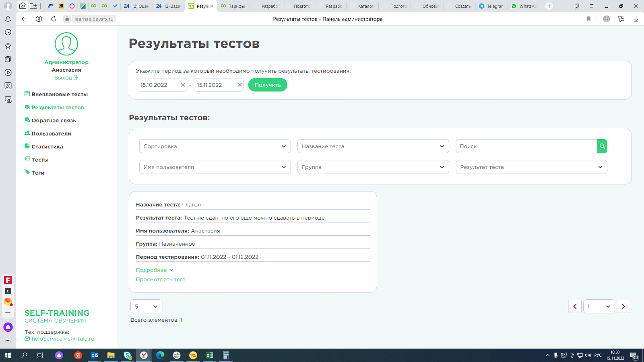Open a new browser tab
Image resolution: width=644 pixels, height=362 pixels.
549,6
